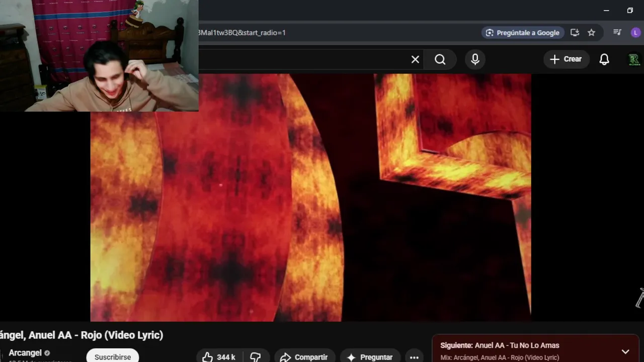Click the install app icon in address bar

(575, 33)
